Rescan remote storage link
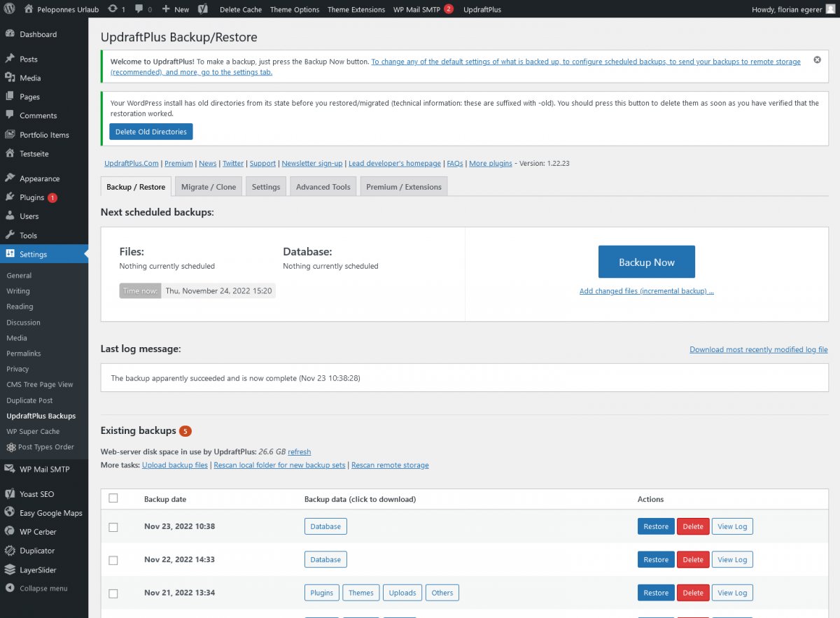This screenshot has width=840, height=618. pos(390,465)
